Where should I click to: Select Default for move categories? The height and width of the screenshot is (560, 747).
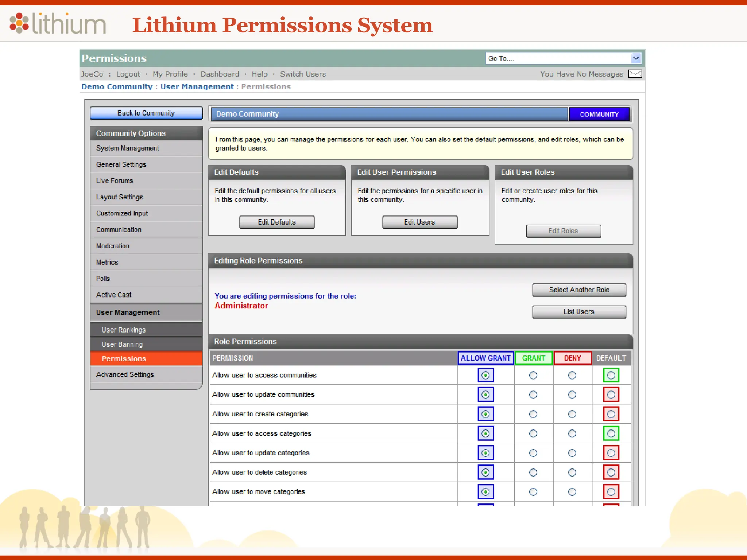[611, 492]
